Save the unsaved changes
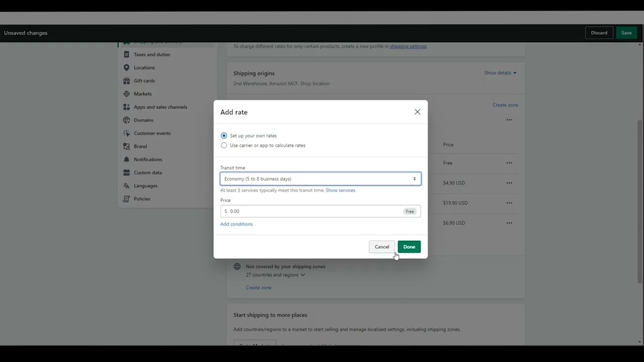The image size is (644, 362). [x=626, y=33]
